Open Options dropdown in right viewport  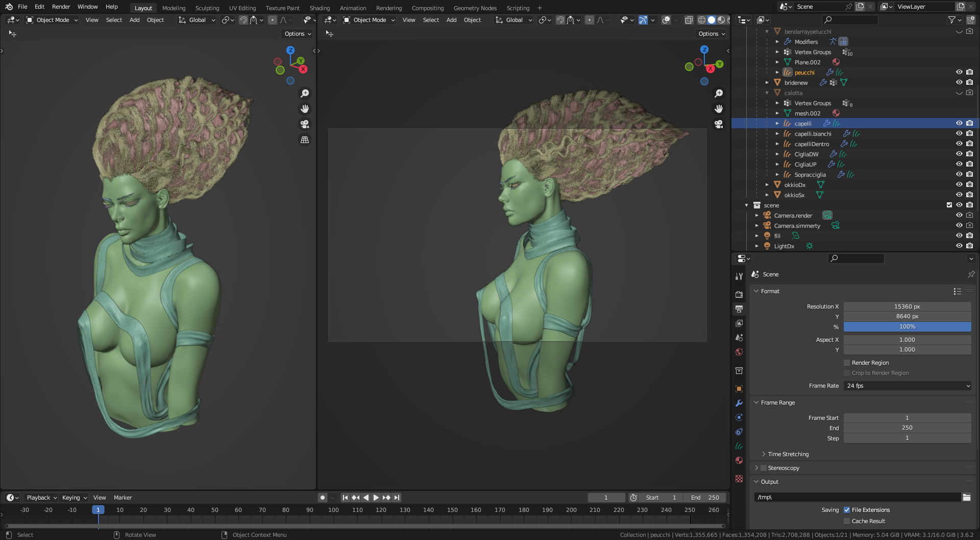tap(712, 34)
